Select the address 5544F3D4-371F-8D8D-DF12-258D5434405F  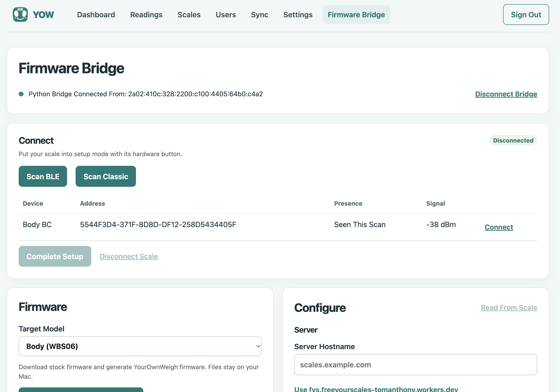coord(158,225)
